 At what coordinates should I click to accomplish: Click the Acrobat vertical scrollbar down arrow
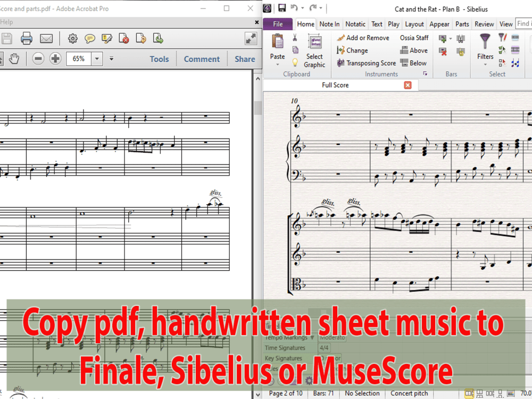(x=258, y=394)
